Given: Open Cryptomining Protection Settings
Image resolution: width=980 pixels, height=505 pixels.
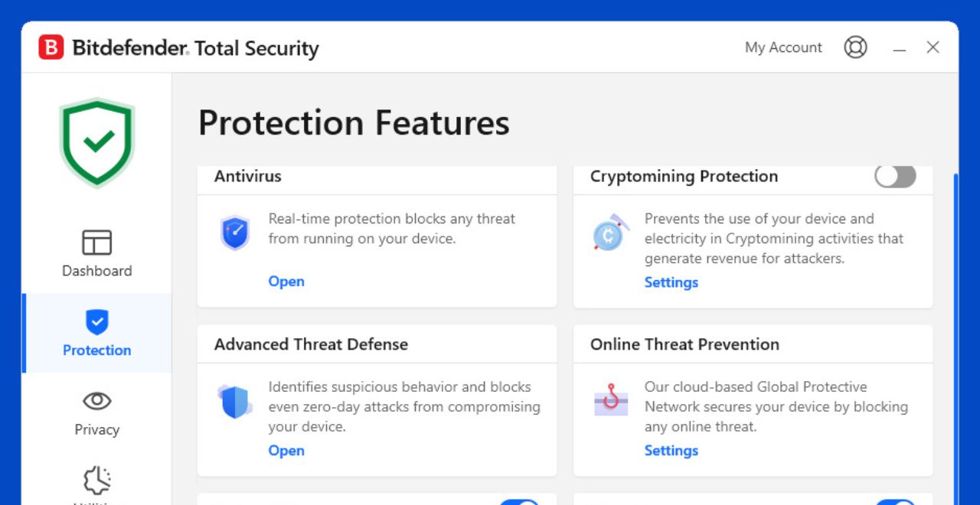Looking at the screenshot, I should pos(671,282).
